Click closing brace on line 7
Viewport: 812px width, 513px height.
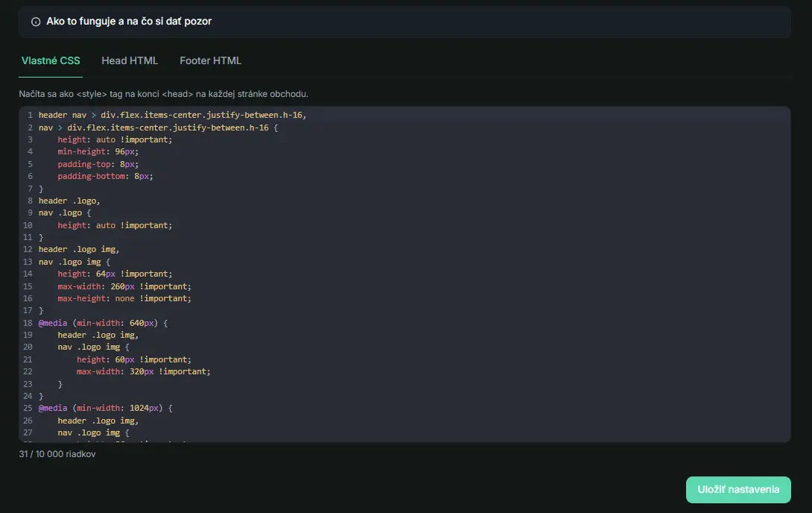pos(41,189)
